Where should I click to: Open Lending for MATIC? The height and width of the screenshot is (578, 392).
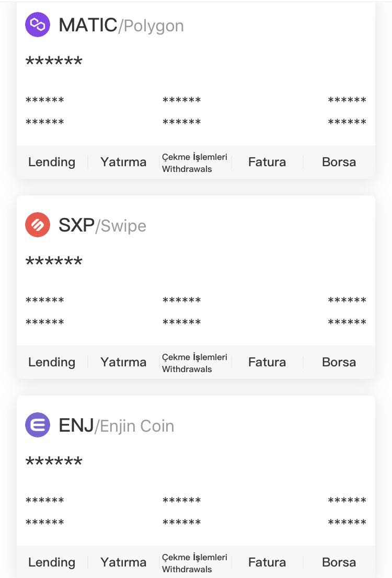(x=52, y=162)
